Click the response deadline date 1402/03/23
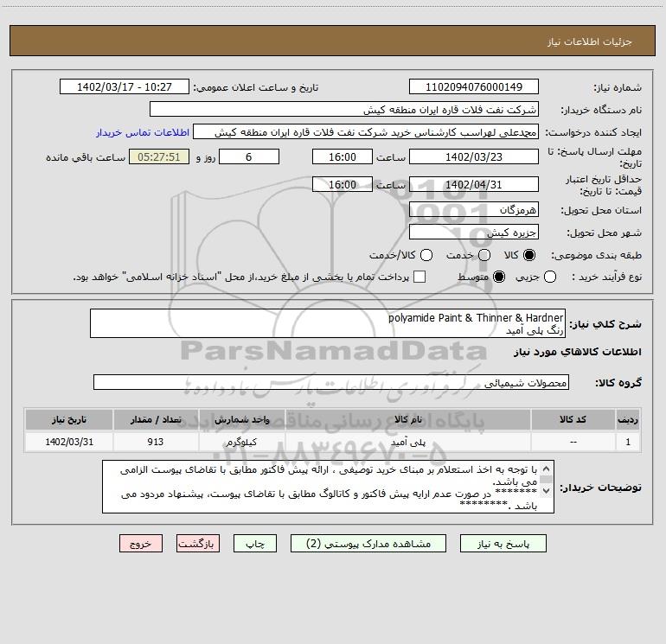Screen dimensions: 666x644 474,156
